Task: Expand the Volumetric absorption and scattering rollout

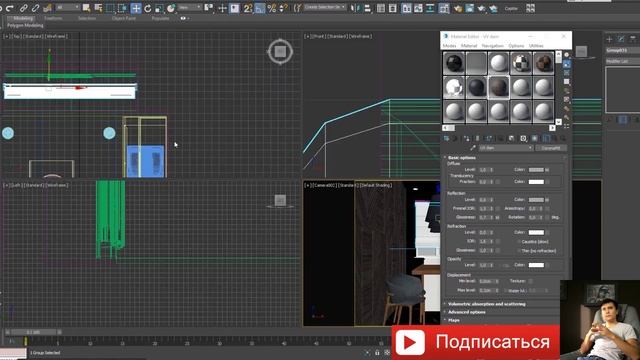Action: pos(503,304)
